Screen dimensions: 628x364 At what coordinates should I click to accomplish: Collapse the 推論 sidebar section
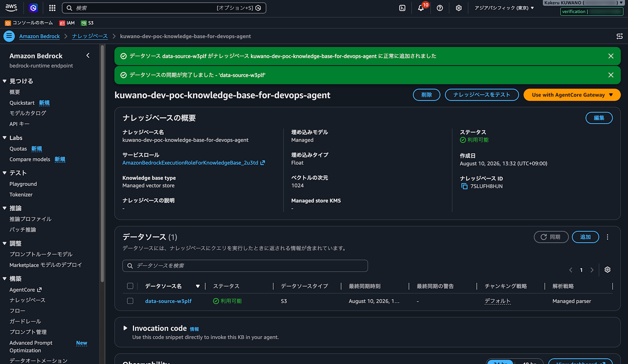(x=5, y=208)
